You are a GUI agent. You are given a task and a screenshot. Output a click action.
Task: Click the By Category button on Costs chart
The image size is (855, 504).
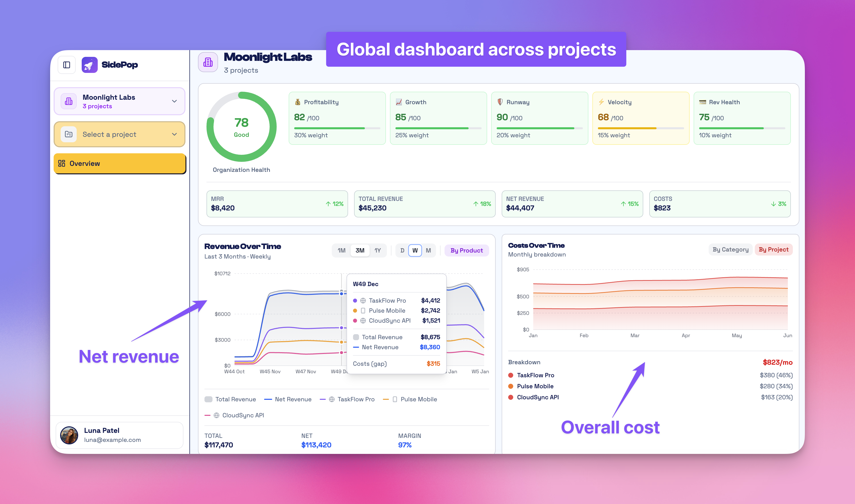click(x=730, y=249)
